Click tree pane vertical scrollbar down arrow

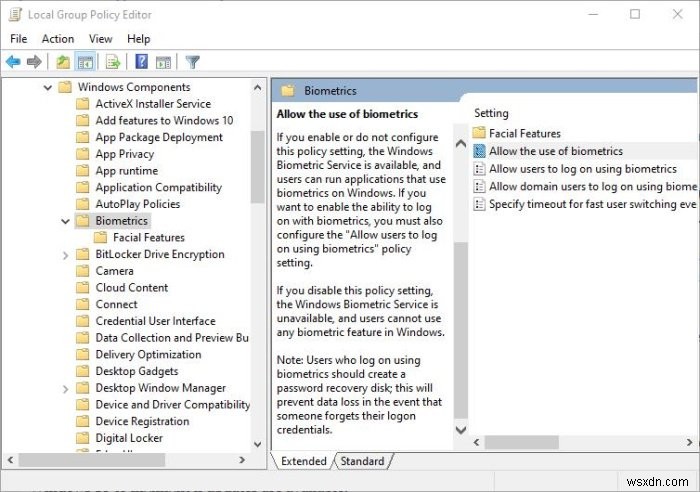(x=258, y=444)
